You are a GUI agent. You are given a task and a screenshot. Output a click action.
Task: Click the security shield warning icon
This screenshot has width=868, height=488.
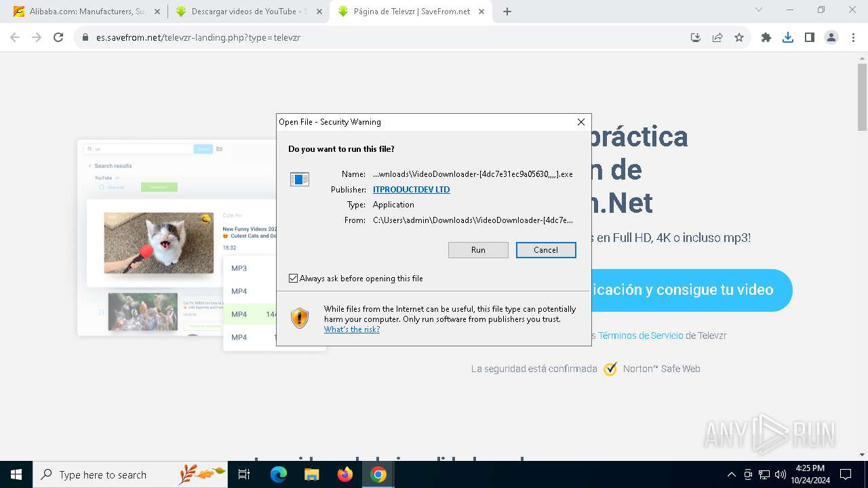coord(300,318)
